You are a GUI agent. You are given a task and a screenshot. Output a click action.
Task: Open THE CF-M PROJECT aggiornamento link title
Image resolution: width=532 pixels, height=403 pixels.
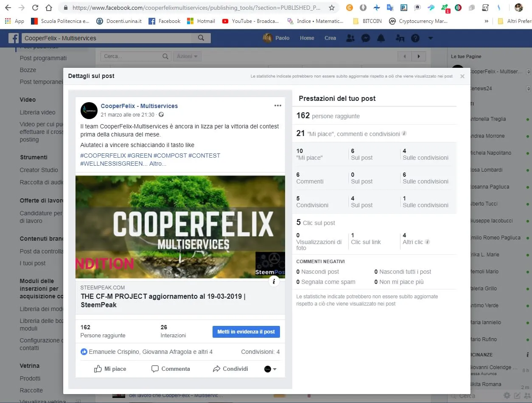(x=163, y=300)
